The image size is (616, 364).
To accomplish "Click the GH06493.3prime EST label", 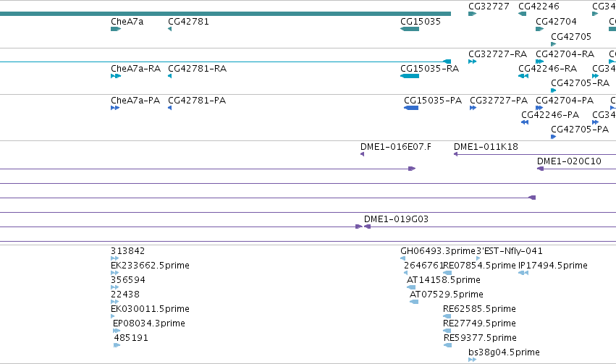I will pos(438,250).
